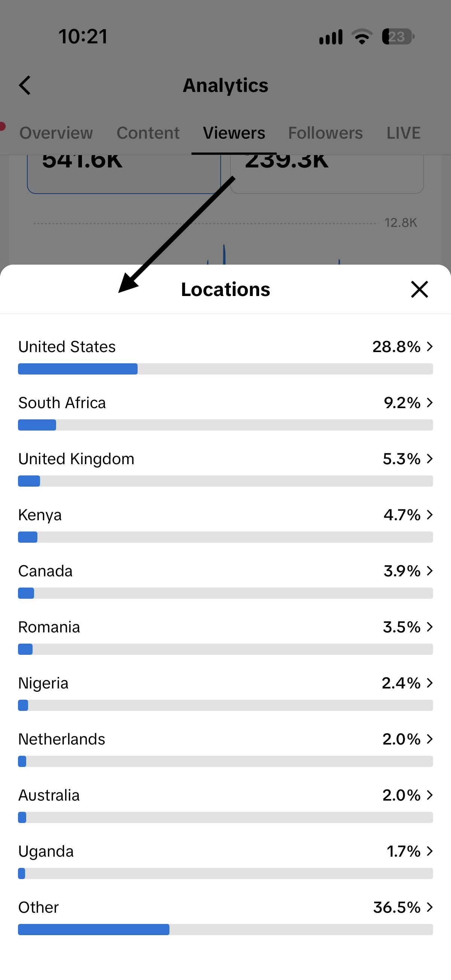The height and width of the screenshot is (980, 451).
Task: Expand United States 28.8% chevron
Action: (x=430, y=346)
